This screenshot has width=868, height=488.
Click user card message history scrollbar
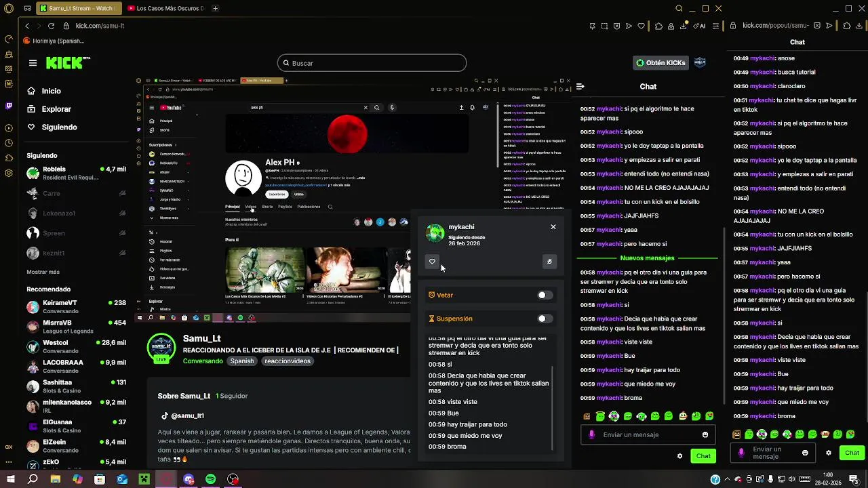point(553,408)
